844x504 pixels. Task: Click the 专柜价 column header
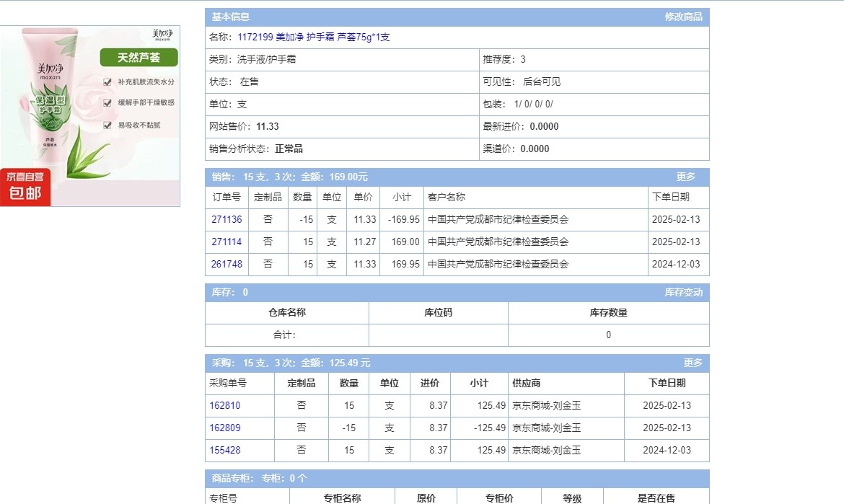pos(499,498)
